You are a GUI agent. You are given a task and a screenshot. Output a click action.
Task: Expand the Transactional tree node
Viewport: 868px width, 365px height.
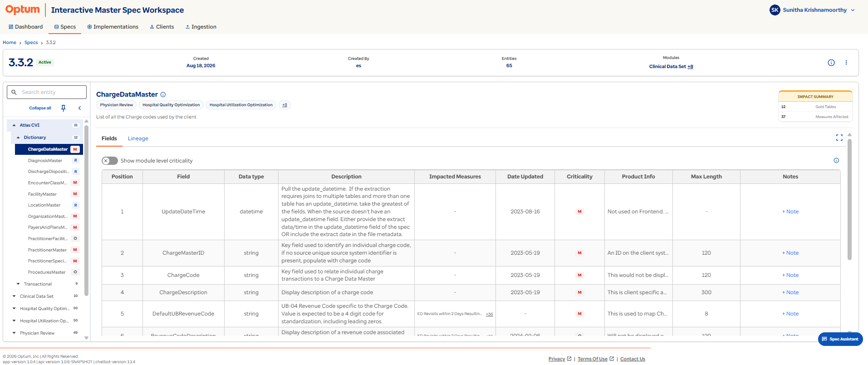tap(18, 284)
